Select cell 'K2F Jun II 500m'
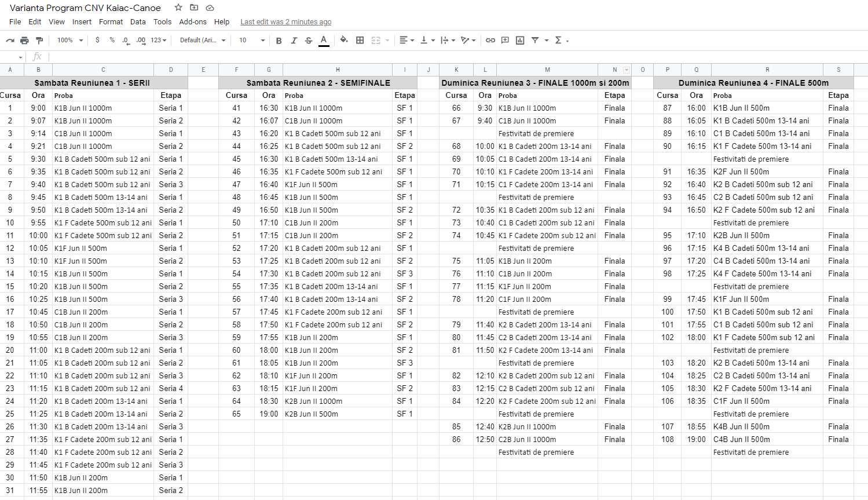The height and width of the screenshot is (500, 868). pyautogui.click(x=767, y=171)
